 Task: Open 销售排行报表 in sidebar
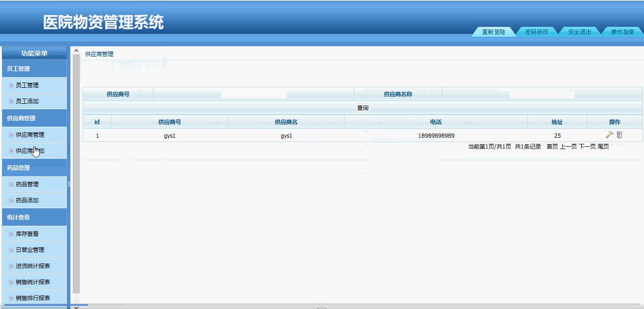[34, 298]
